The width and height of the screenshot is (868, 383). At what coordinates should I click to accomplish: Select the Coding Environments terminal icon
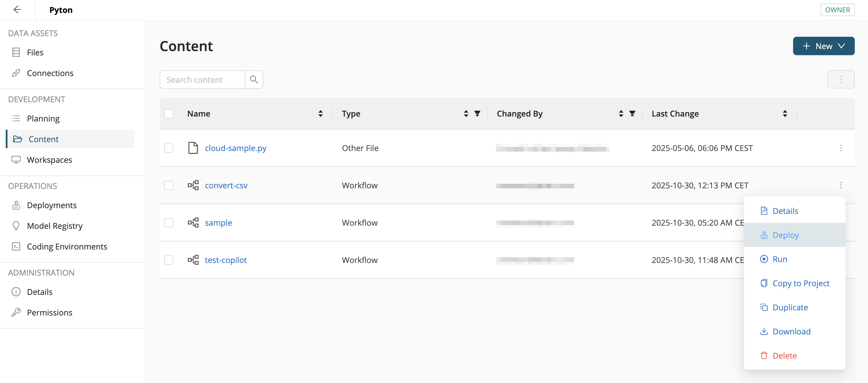click(x=16, y=246)
